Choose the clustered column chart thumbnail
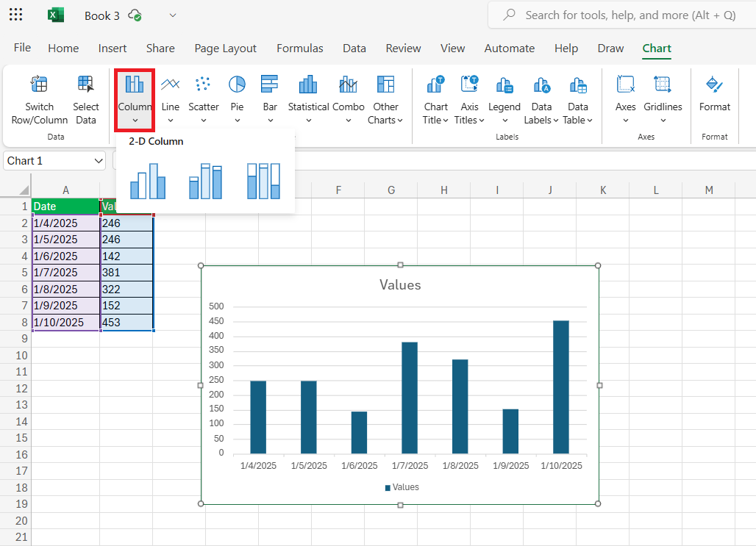Viewport: 756px width, 546px height. (148, 181)
